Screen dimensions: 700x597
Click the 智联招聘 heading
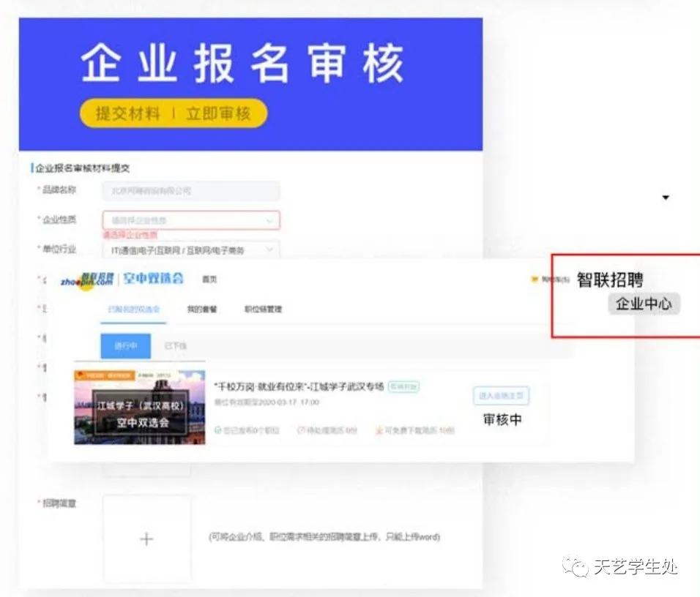(x=610, y=280)
